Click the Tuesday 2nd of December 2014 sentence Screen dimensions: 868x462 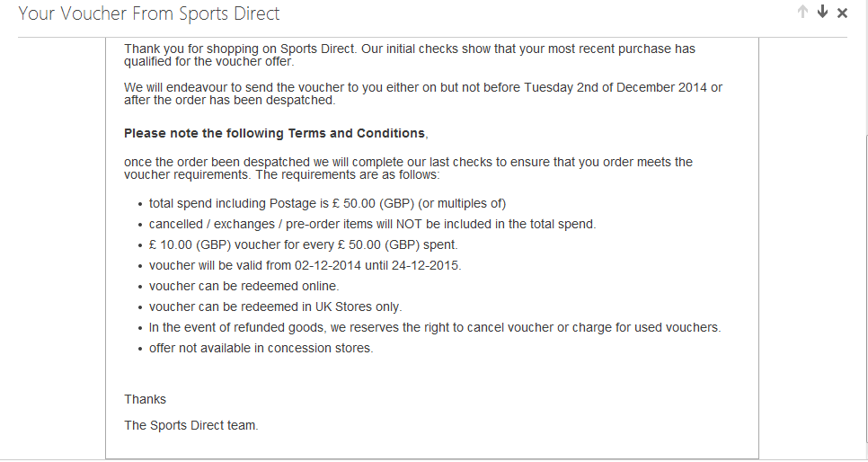pos(423,93)
